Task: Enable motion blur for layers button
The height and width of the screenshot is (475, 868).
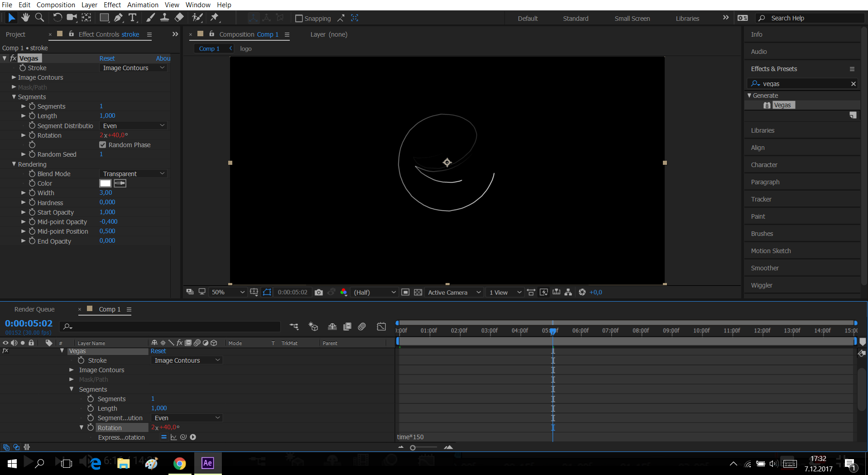Action: (362, 326)
